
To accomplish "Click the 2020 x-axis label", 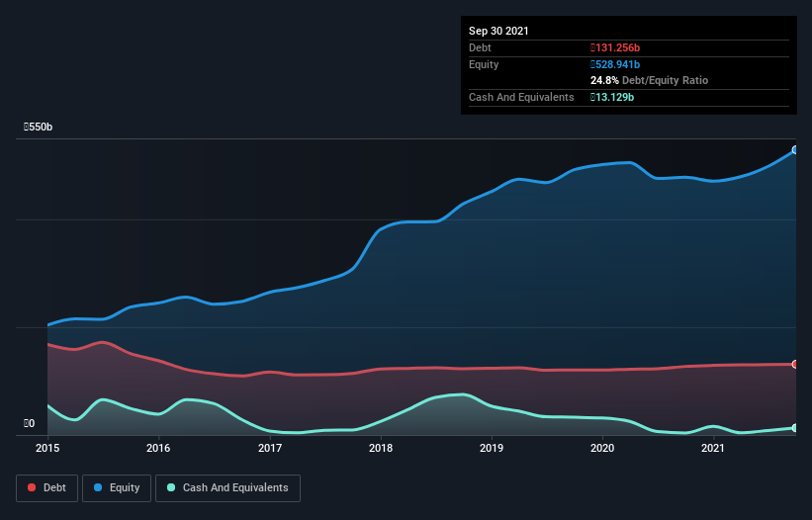I will 602,448.
